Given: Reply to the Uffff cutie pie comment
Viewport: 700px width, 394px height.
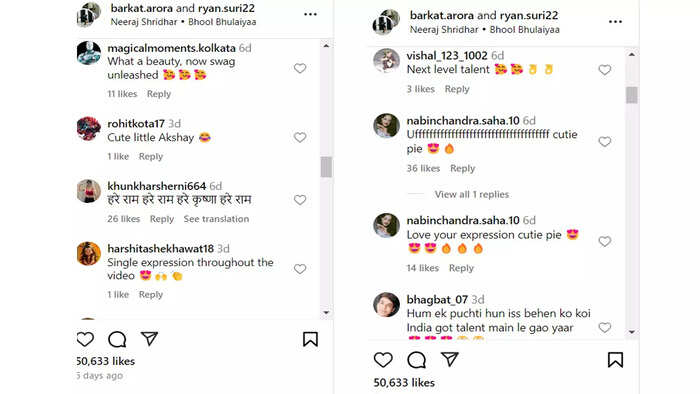Looking at the screenshot, I should coord(462,169).
